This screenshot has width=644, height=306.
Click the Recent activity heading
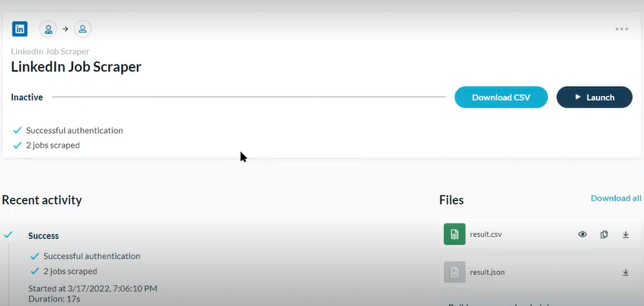pyautogui.click(x=42, y=200)
